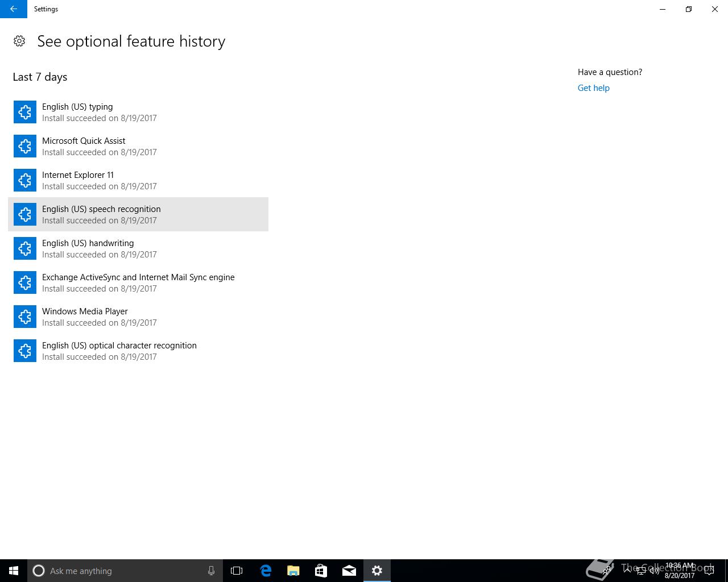Click the volume icon in system tray
The image size is (728, 582).
coord(655,571)
